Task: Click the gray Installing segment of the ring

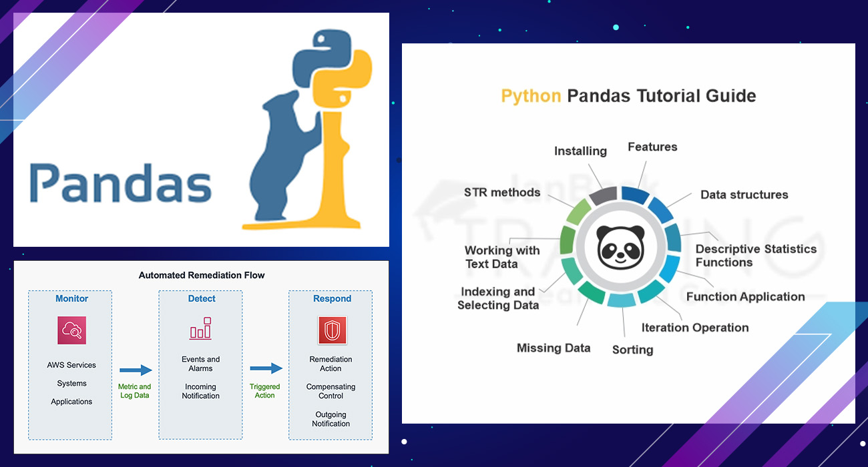Action: click(x=603, y=197)
